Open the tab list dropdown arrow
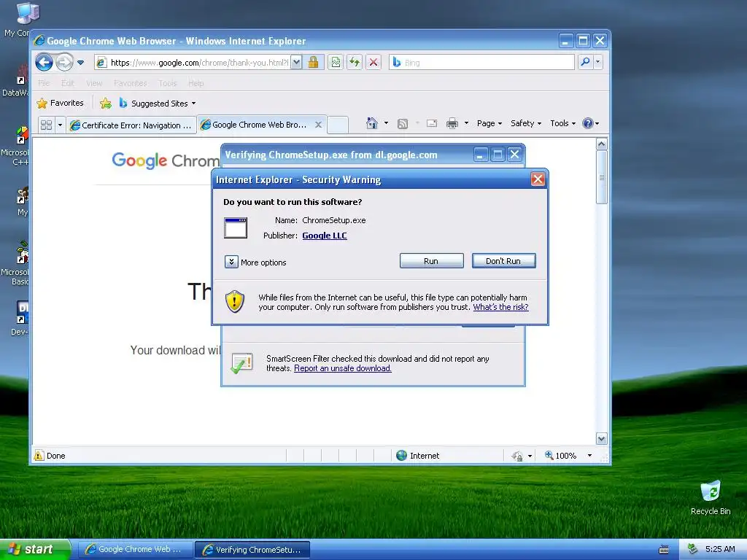 pyautogui.click(x=60, y=125)
